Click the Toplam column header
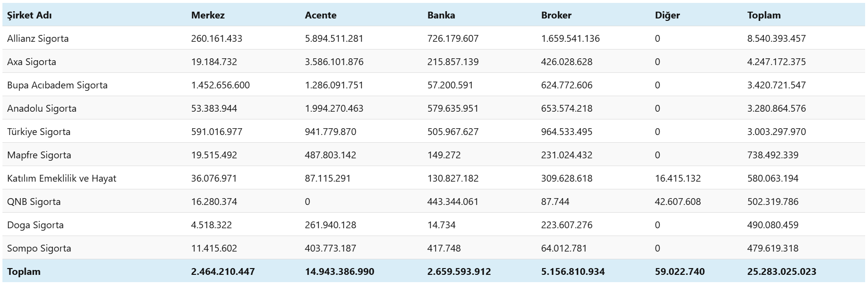This screenshot has width=868, height=287. point(764,15)
